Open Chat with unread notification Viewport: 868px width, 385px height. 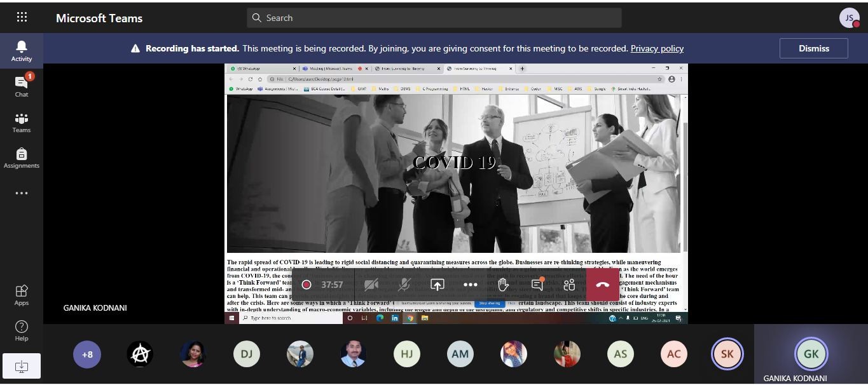[21, 86]
